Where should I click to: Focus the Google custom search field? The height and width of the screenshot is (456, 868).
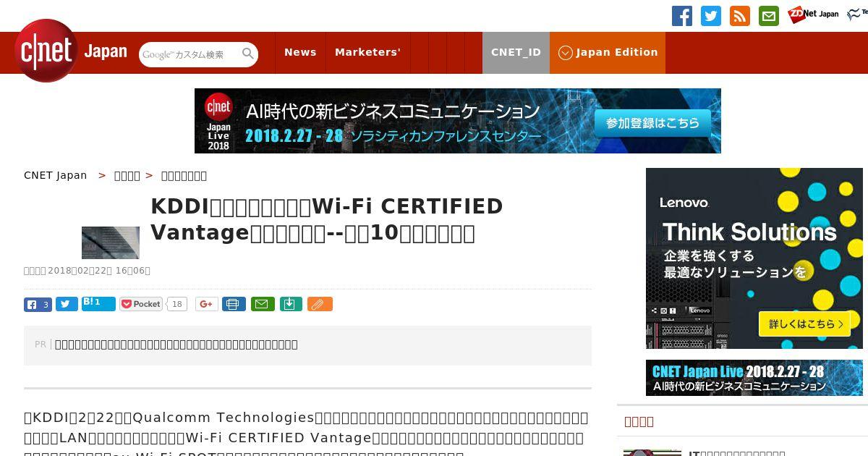(190, 54)
